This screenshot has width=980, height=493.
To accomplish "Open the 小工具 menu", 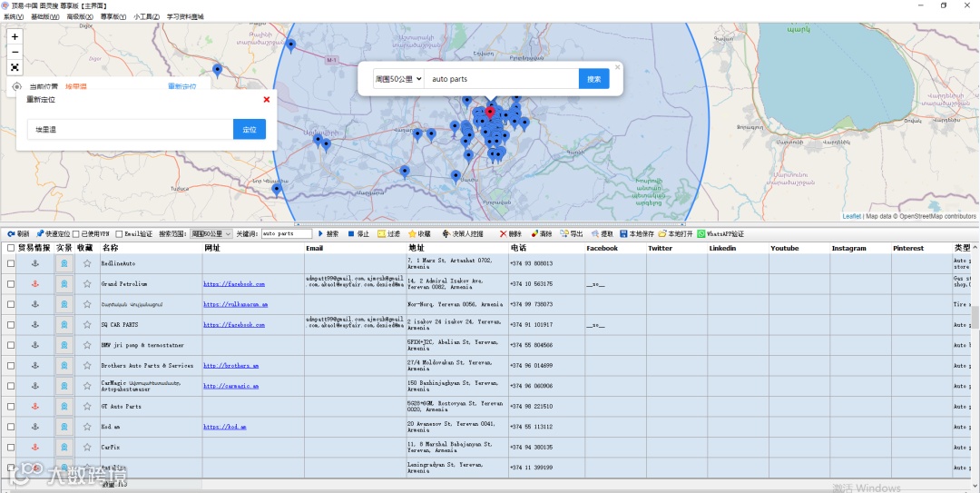I will click(x=146, y=16).
